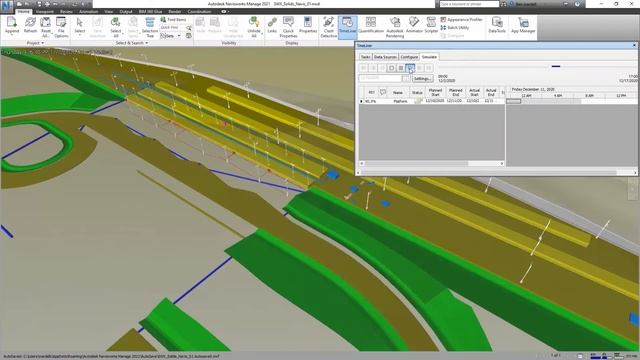Open File Options from the ribbon
This screenshot has width=640, height=360.
pyautogui.click(x=61, y=27)
